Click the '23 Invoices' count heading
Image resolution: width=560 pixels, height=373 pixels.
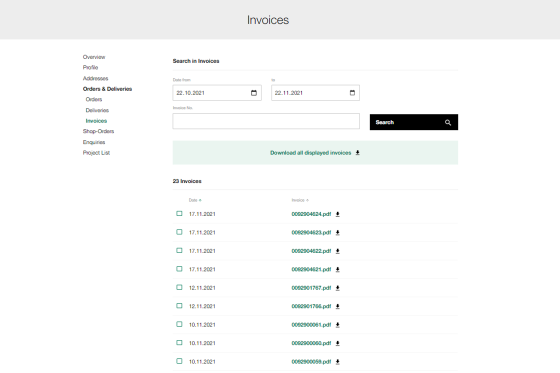click(187, 181)
